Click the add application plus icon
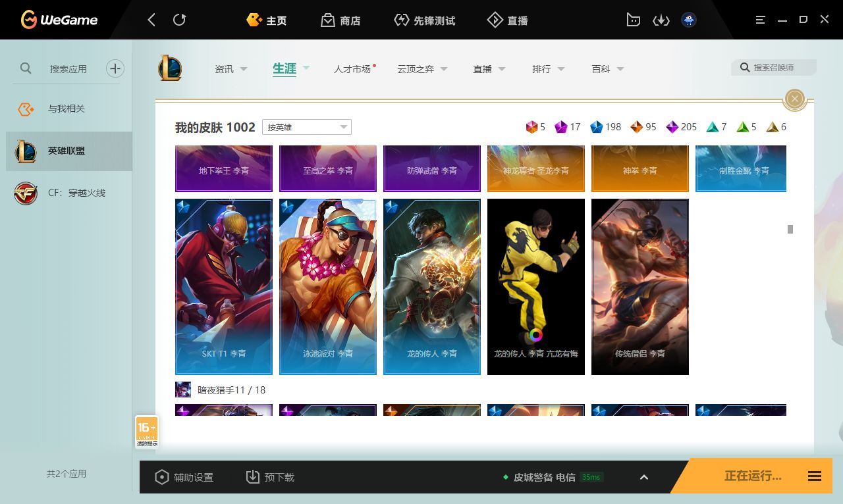 [x=115, y=68]
